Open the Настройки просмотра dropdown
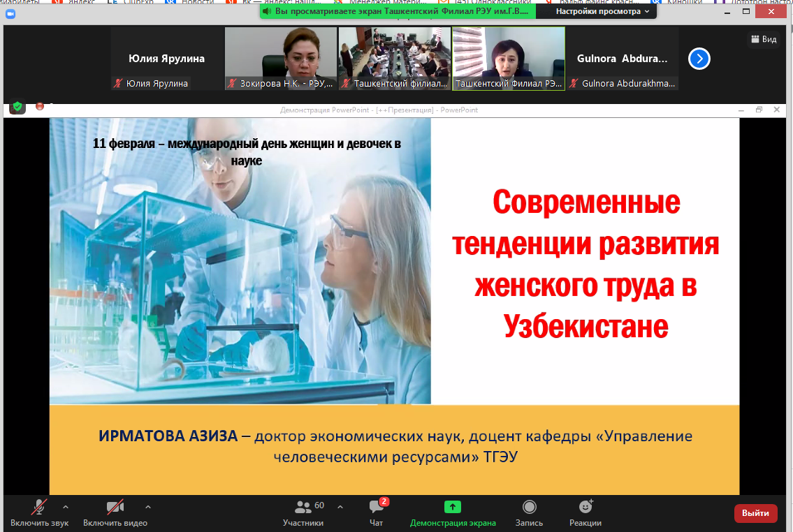The height and width of the screenshot is (532, 793). [x=602, y=11]
